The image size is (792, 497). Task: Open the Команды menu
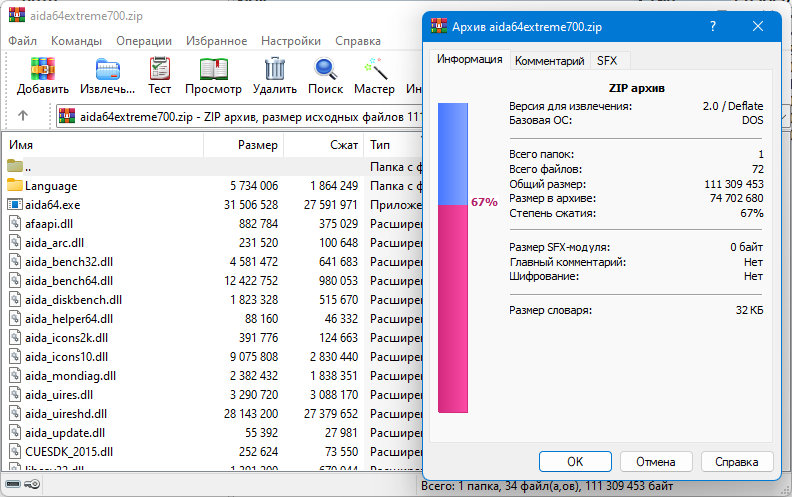click(x=76, y=41)
